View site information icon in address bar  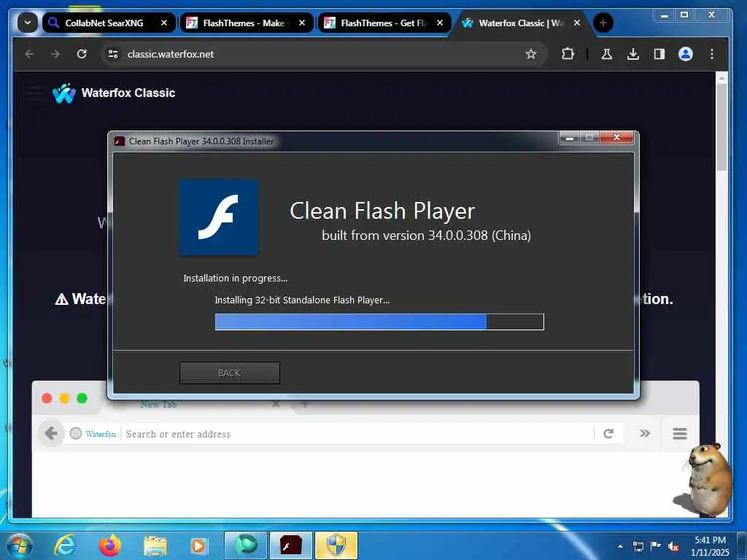tap(113, 54)
